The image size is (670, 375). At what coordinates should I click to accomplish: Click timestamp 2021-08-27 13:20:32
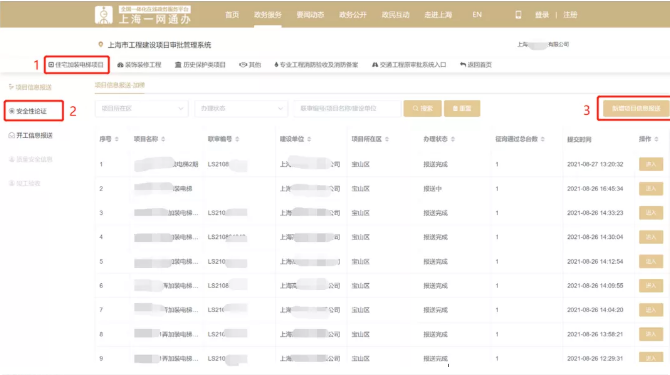click(595, 164)
